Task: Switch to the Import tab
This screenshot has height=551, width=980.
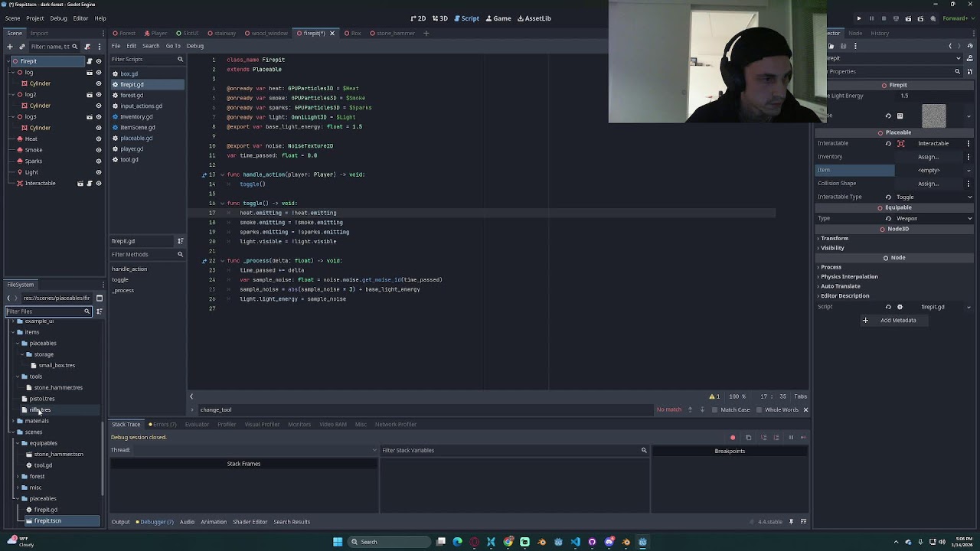Action: pos(39,33)
